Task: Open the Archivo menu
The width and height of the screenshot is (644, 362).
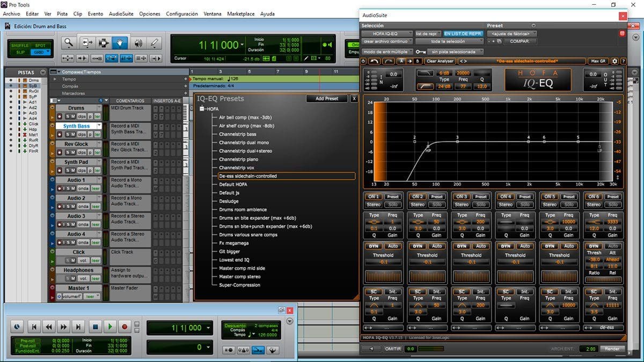Action: pos(11,14)
